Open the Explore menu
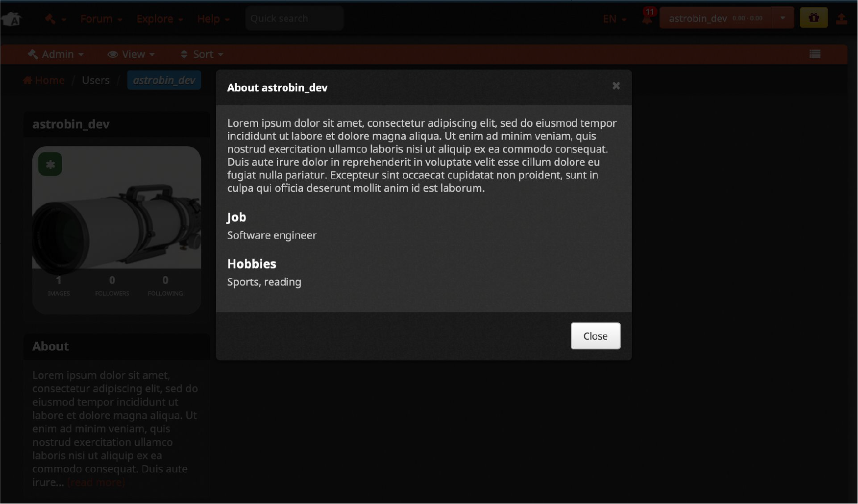 (160, 19)
